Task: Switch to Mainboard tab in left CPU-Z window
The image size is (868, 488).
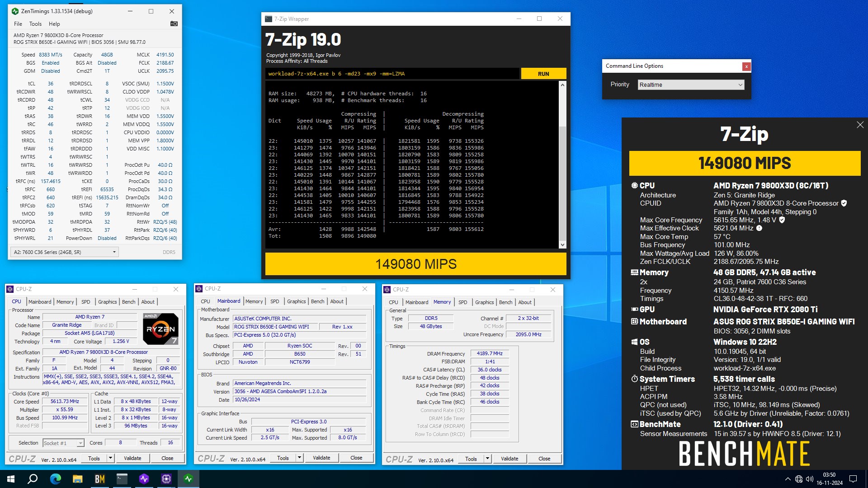Action: click(x=40, y=302)
